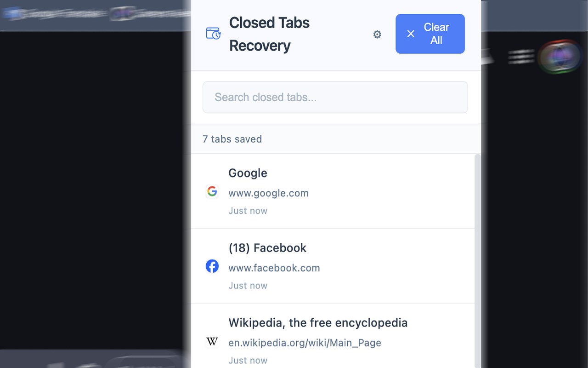This screenshot has width=588, height=368.
Task: Click the 7 tabs saved label
Action: 232,139
